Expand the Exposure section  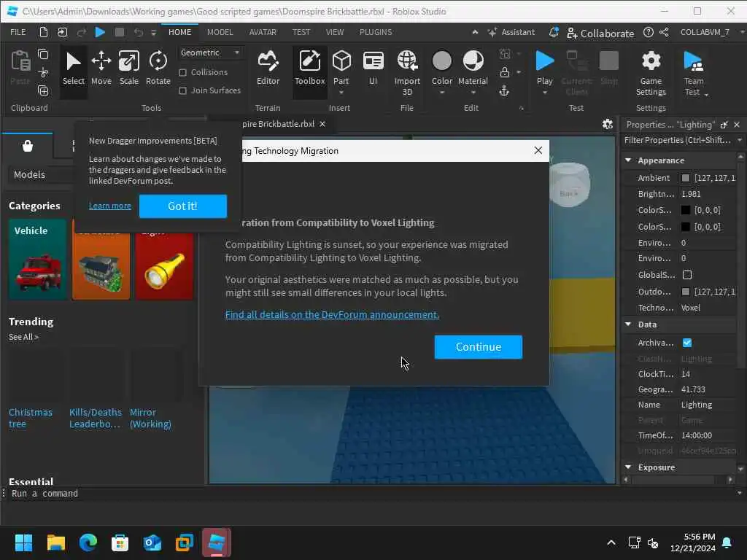pos(628,467)
